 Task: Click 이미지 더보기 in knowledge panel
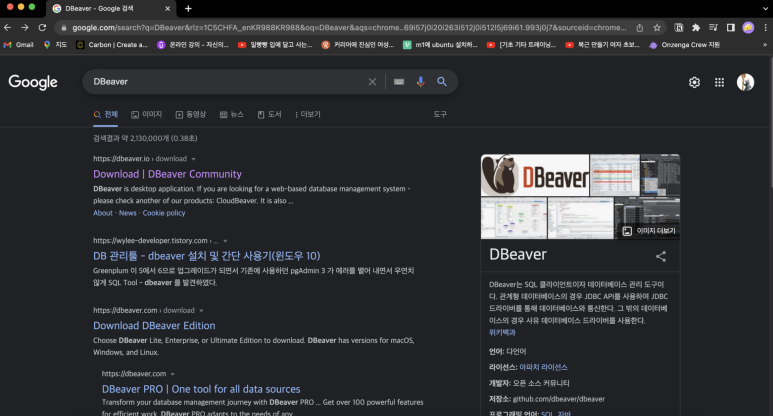click(x=649, y=231)
